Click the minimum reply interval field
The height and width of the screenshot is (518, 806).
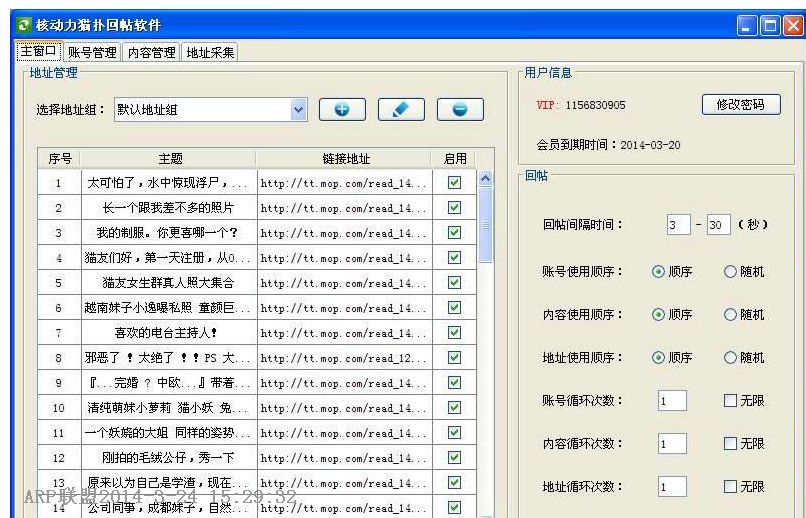(678, 225)
